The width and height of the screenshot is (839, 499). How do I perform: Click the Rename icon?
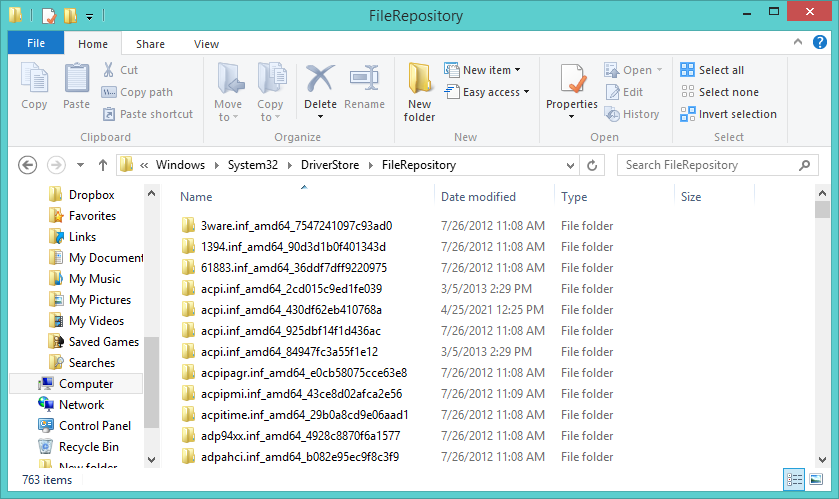(x=364, y=78)
